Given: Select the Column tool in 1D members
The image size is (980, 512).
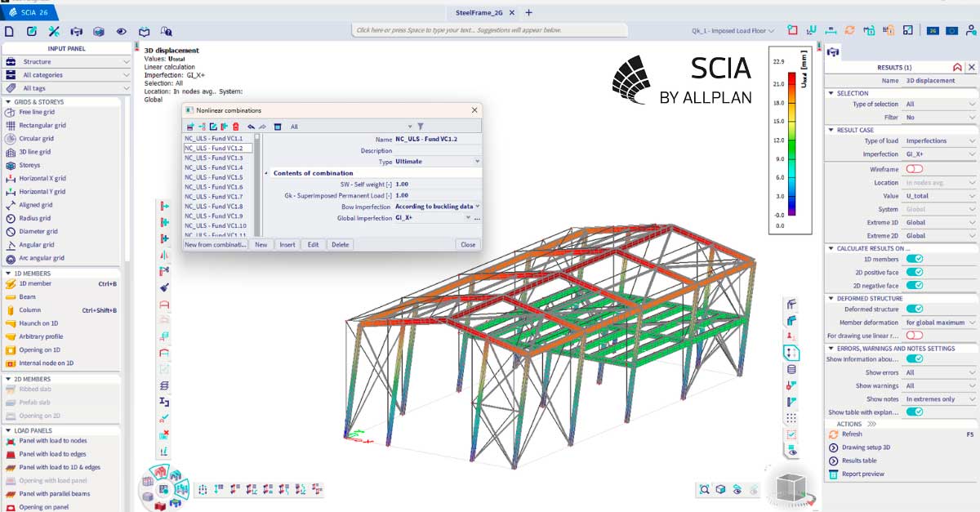Looking at the screenshot, I should 29,310.
